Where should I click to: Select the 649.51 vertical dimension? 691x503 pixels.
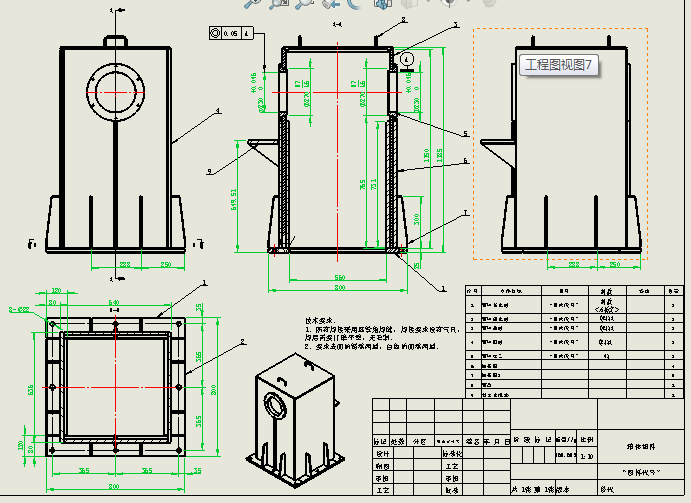[x=234, y=199]
